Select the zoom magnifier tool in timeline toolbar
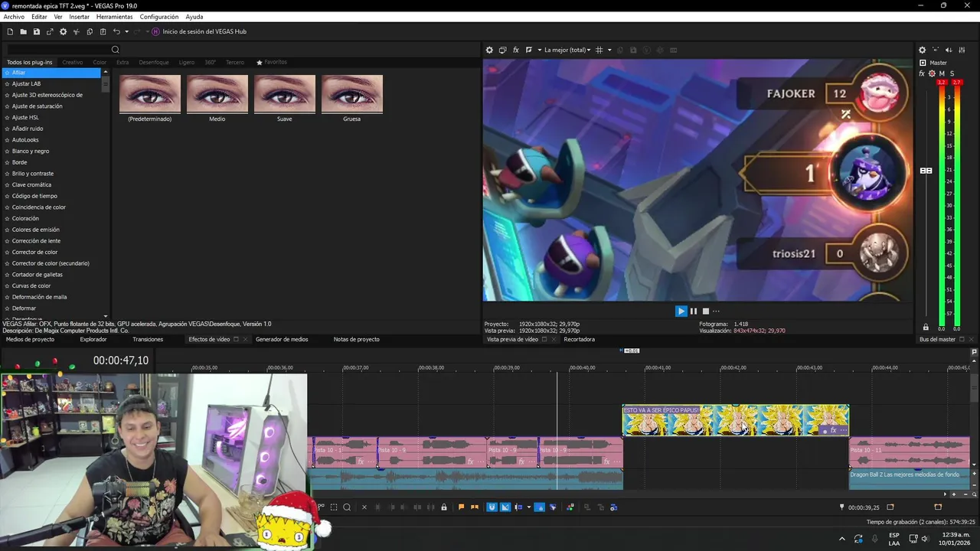This screenshot has height=551, width=980. tap(347, 507)
